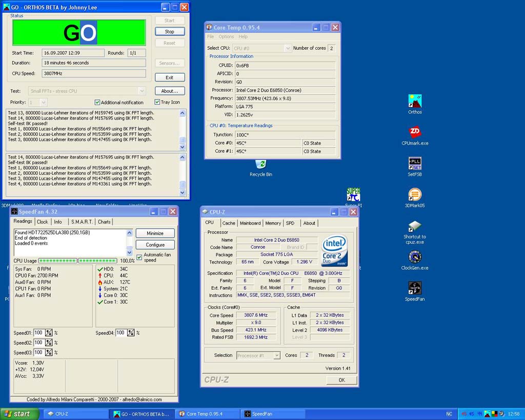Switch to Core Temp taskbar button
The height and width of the screenshot is (420, 525).
click(208, 414)
